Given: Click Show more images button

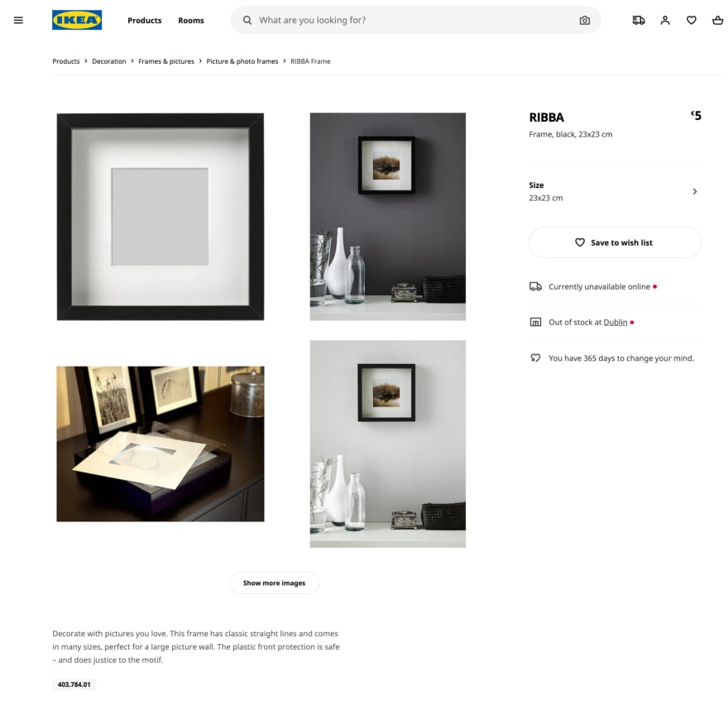Looking at the screenshot, I should (x=274, y=583).
